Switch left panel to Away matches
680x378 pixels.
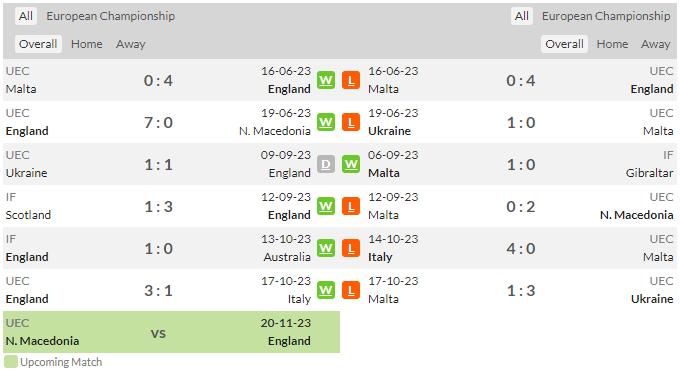pos(131,44)
